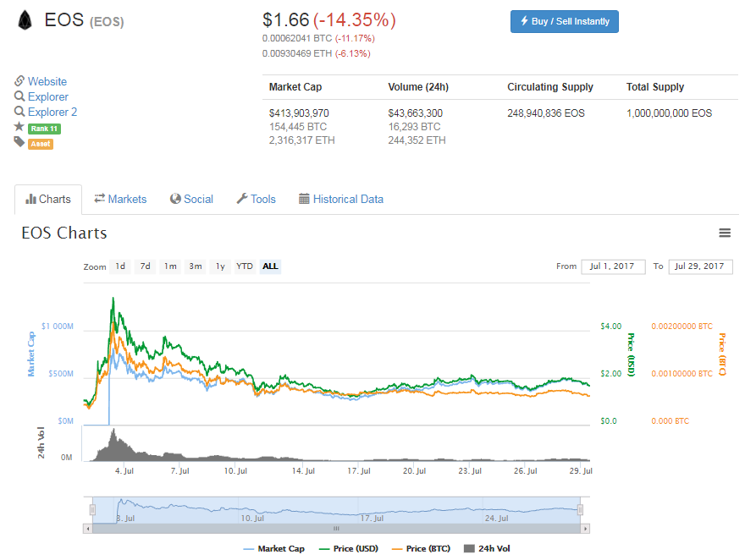Click the From date field Jul 1, 2017
The width and height of the screenshot is (745, 560).
coord(613,266)
